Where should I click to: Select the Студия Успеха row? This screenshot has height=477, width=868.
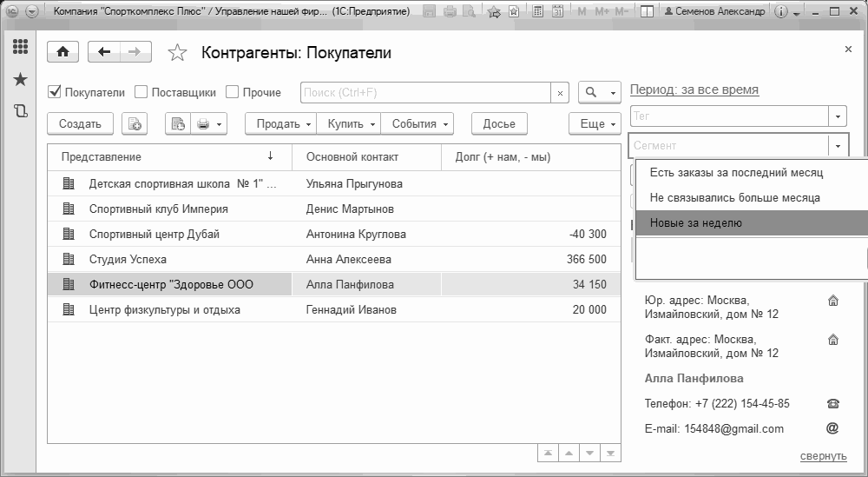click(x=128, y=259)
